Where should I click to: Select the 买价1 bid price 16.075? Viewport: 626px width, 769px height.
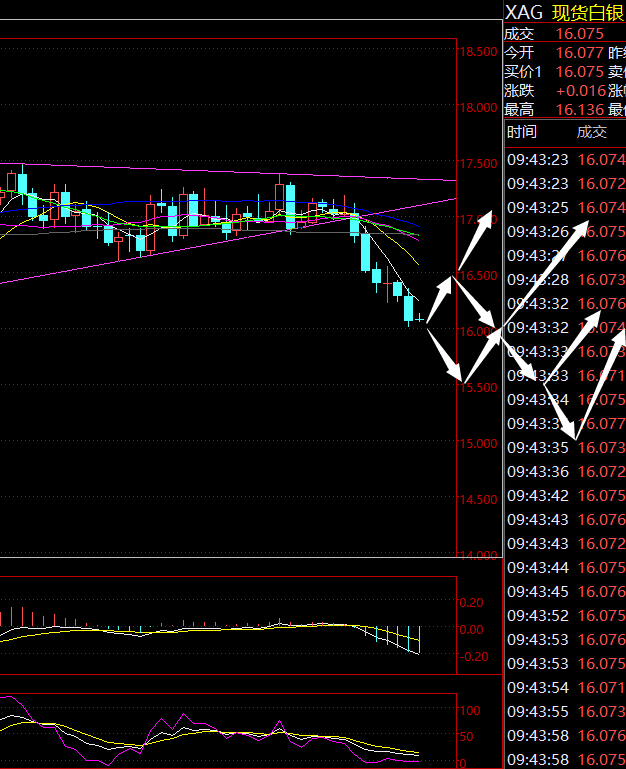click(579, 72)
